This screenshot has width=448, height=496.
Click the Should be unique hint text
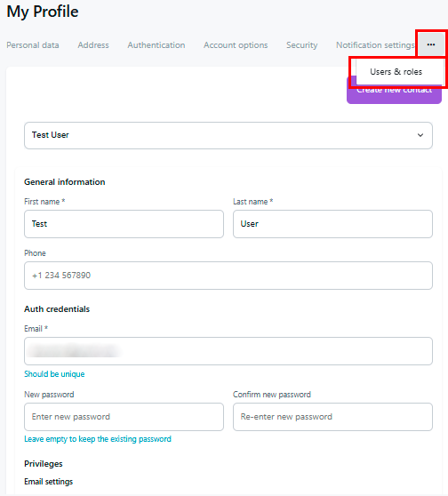coord(54,374)
